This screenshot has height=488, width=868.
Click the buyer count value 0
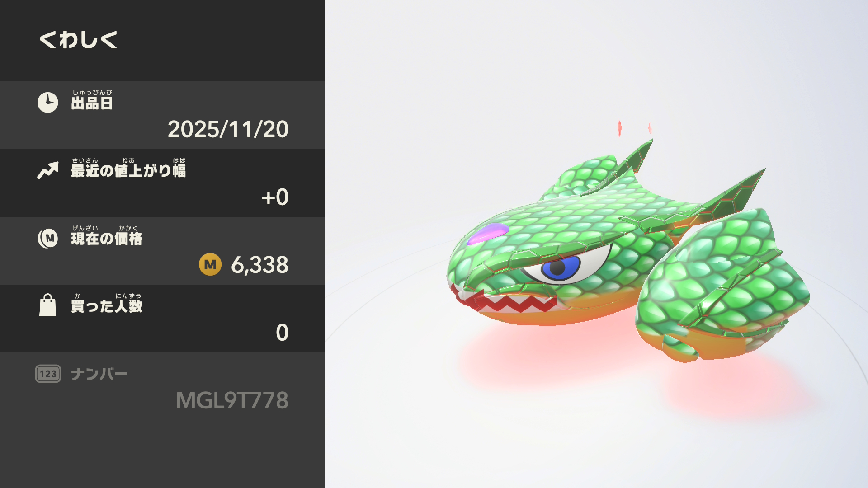[282, 333]
